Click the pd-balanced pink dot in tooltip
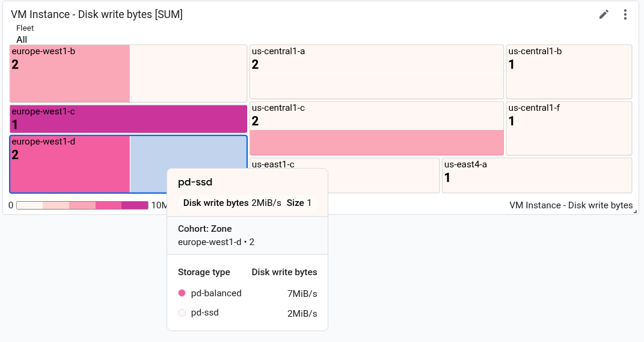This screenshot has height=342, width=644. coord(182,293)
